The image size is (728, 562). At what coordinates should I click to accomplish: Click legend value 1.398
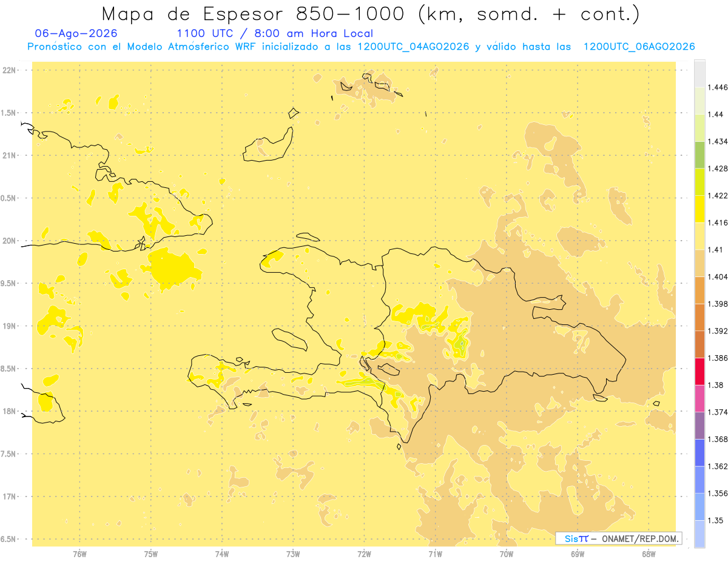pyautogui.click(x=718, y=303)
